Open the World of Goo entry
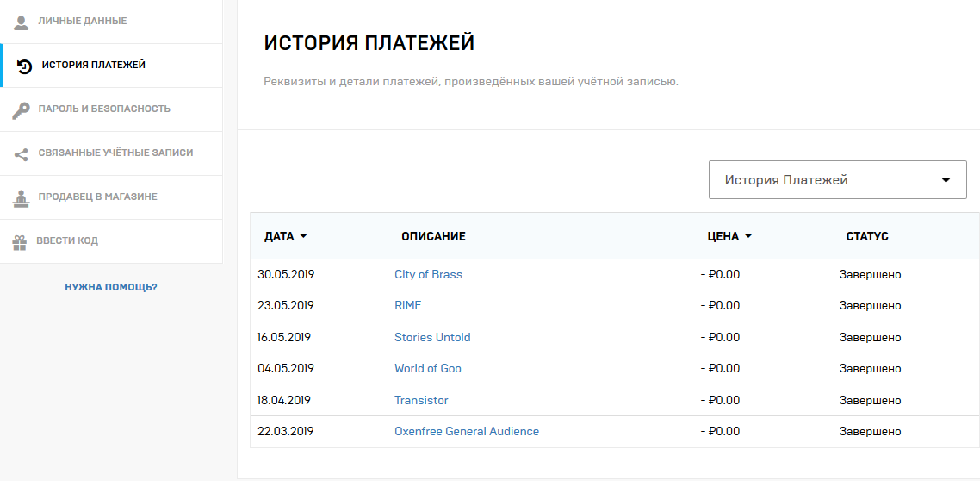Image resolution: width=980 pixels, height=481 pixels. click(428, 369)
